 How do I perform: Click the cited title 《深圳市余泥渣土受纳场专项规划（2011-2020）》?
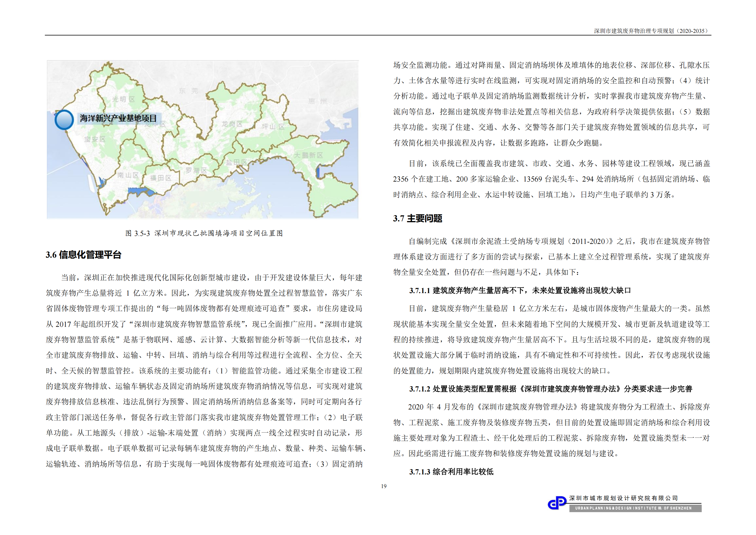(532, 241)
